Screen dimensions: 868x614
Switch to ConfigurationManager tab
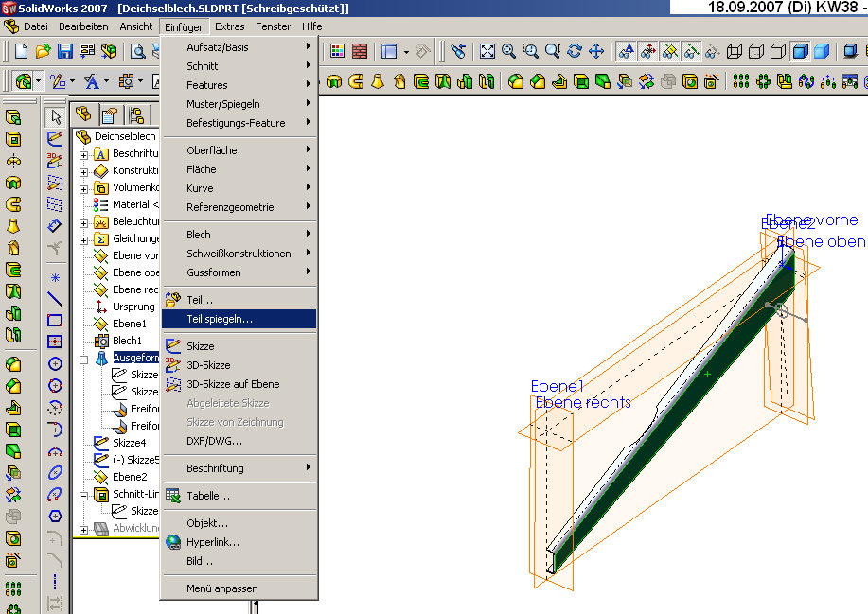[x=136, y=115]
